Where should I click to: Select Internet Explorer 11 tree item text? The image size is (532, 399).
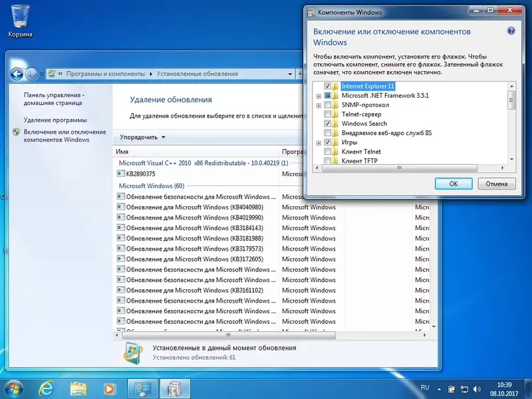pos(368,86)
